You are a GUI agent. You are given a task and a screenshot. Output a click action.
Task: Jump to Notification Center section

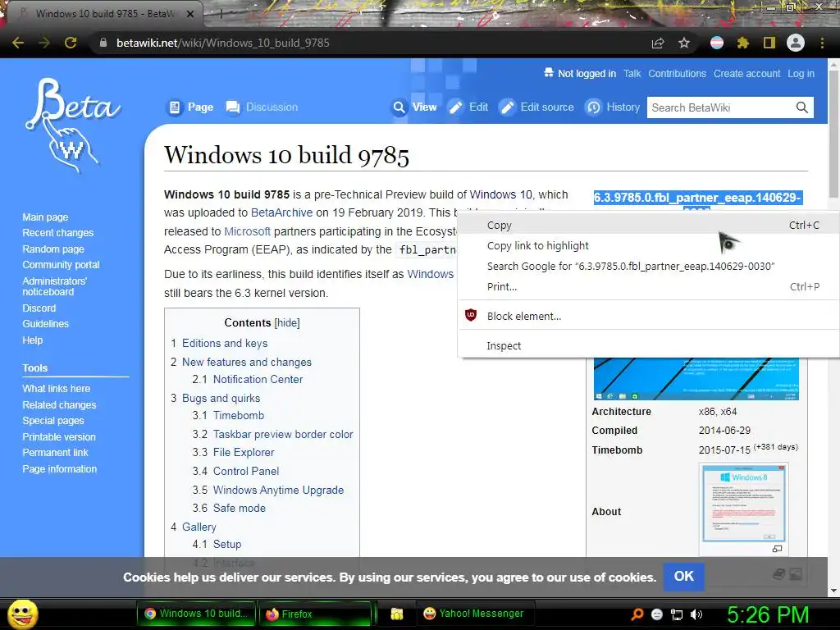point(258,379)
